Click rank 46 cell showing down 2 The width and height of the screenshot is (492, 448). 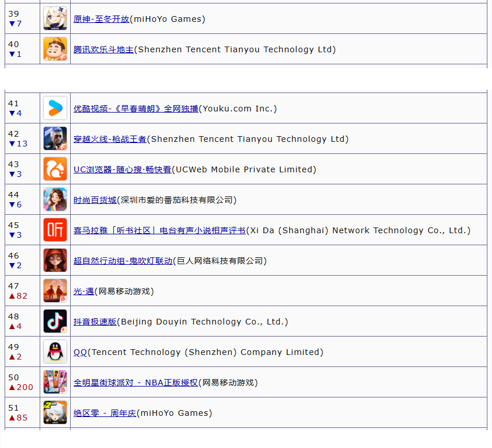[22, 260]
